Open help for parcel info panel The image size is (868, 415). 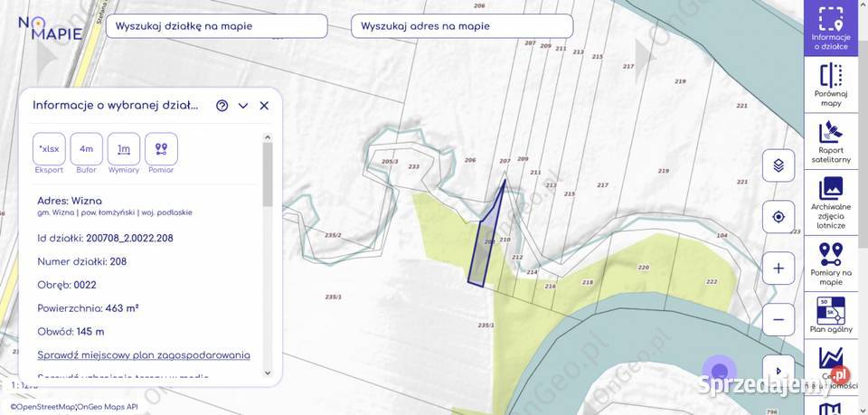click(x=222, y=106)
